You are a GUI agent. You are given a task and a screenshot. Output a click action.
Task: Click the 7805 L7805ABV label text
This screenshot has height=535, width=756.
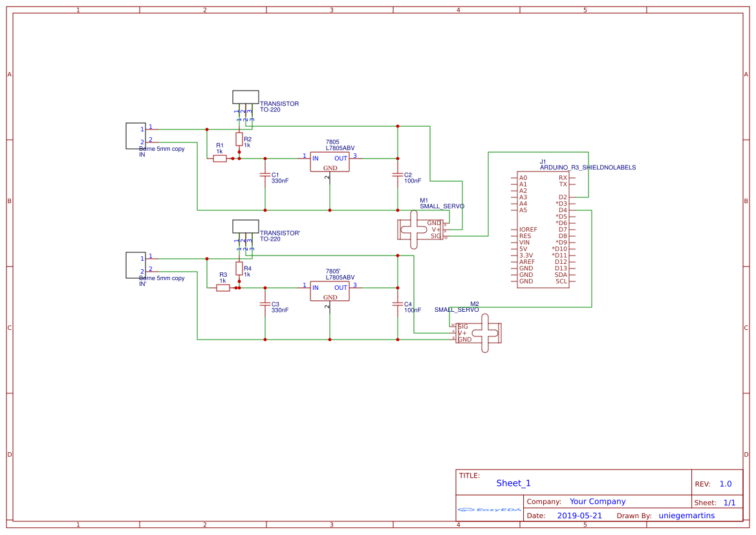[x=340, y=145]
